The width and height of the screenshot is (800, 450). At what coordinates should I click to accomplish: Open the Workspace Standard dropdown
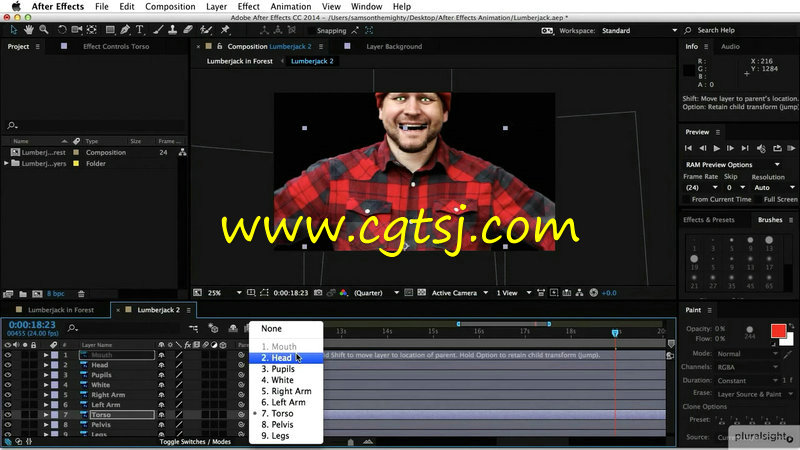pyautogui.click(x=639, y=31)
